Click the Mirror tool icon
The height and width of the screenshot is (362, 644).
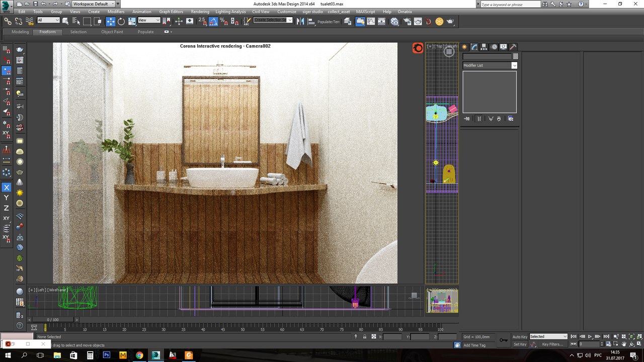pyautogui.click(x=300, y=21)
